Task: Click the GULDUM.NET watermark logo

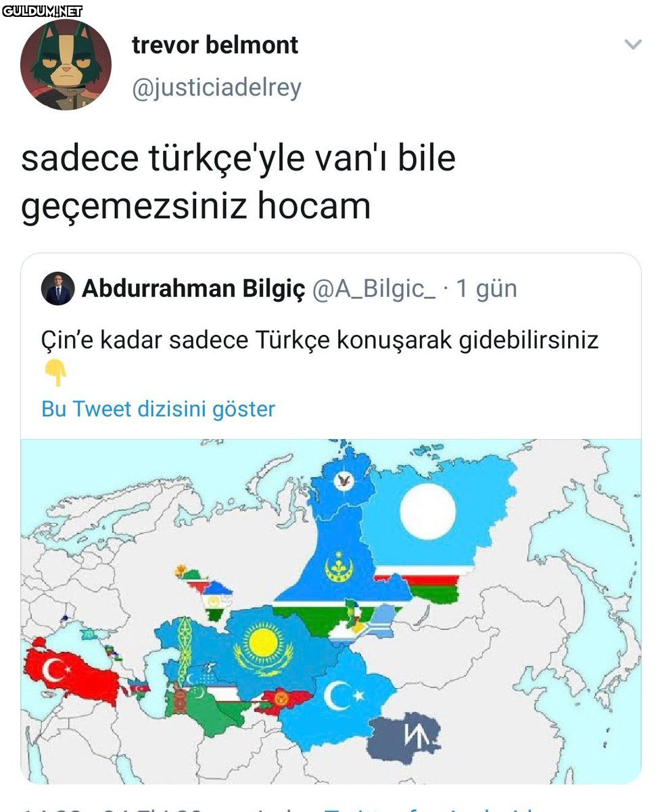Action: tap(42, 10)
